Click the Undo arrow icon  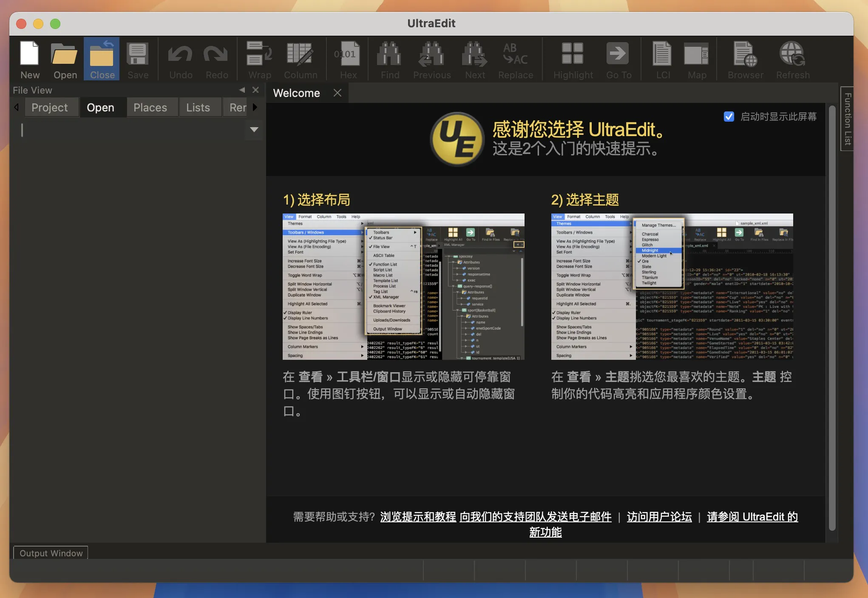click(x=181, y=60)
